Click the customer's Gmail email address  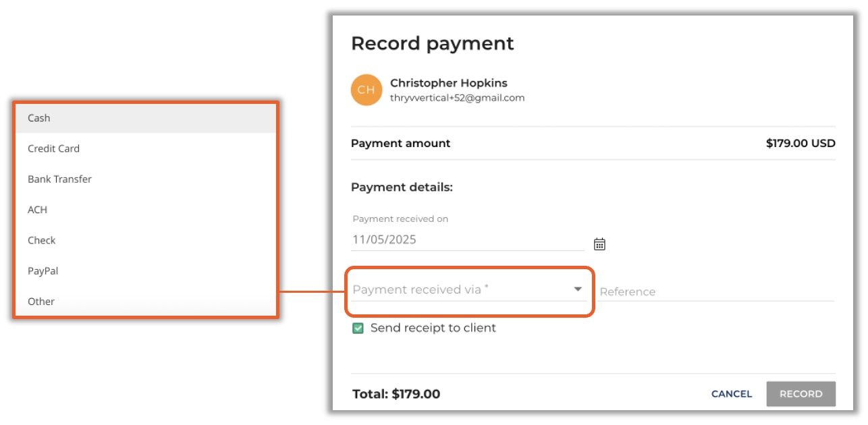457,98
